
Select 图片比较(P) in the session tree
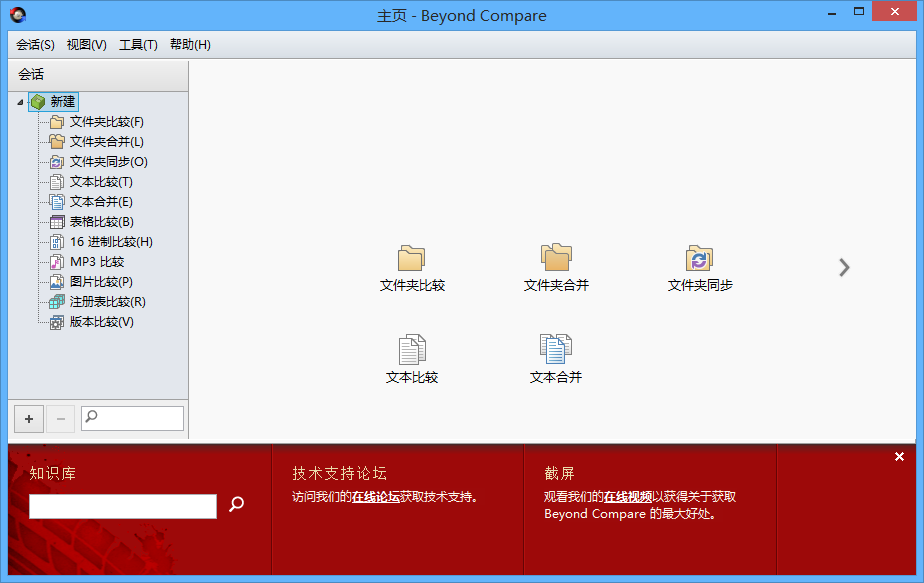coord(101,282)
